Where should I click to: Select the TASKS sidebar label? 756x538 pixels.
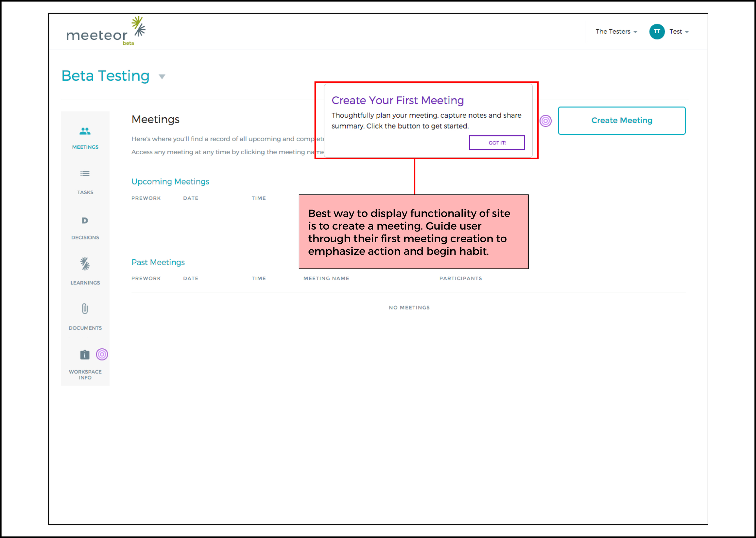(x=85, y=192)
